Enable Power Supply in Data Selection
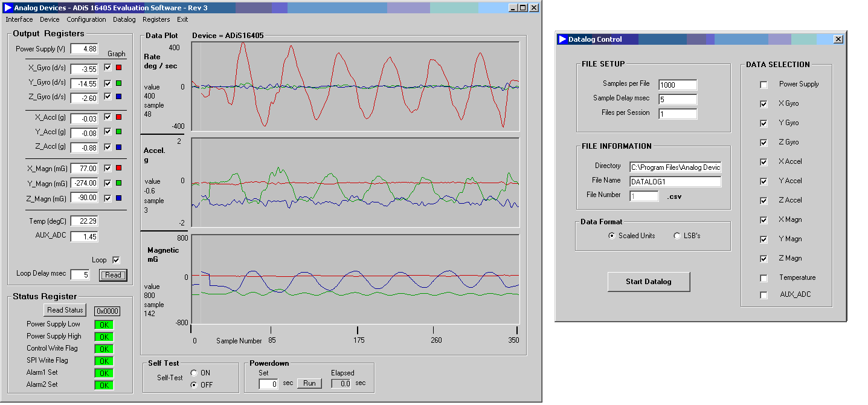The height and width of the screenshot is (405, 868). [x=764, y=85]
